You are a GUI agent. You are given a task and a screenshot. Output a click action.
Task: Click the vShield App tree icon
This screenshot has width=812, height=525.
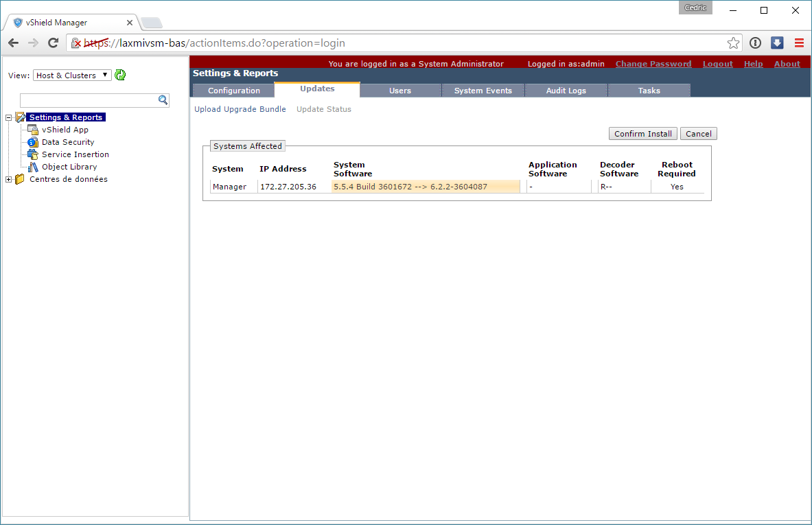(33, 130)
